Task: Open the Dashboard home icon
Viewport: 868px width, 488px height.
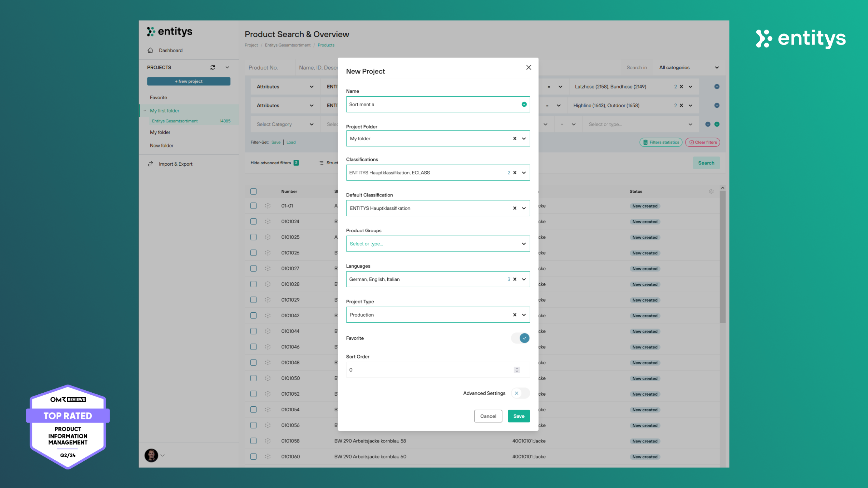Action: tap(150, 50)
